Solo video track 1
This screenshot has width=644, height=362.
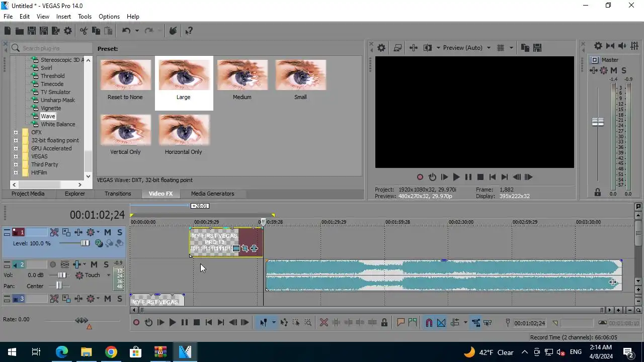point(119,232)
